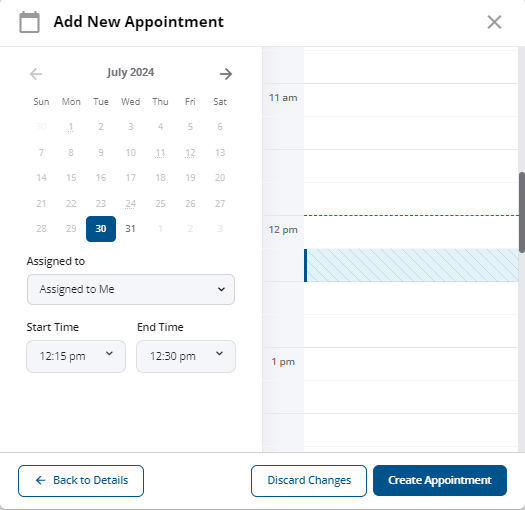Viewport: 525px width, 510px height.
Task: Choose July 11 in the date picker
Action: pyautogui.click(x=160, y=153)
